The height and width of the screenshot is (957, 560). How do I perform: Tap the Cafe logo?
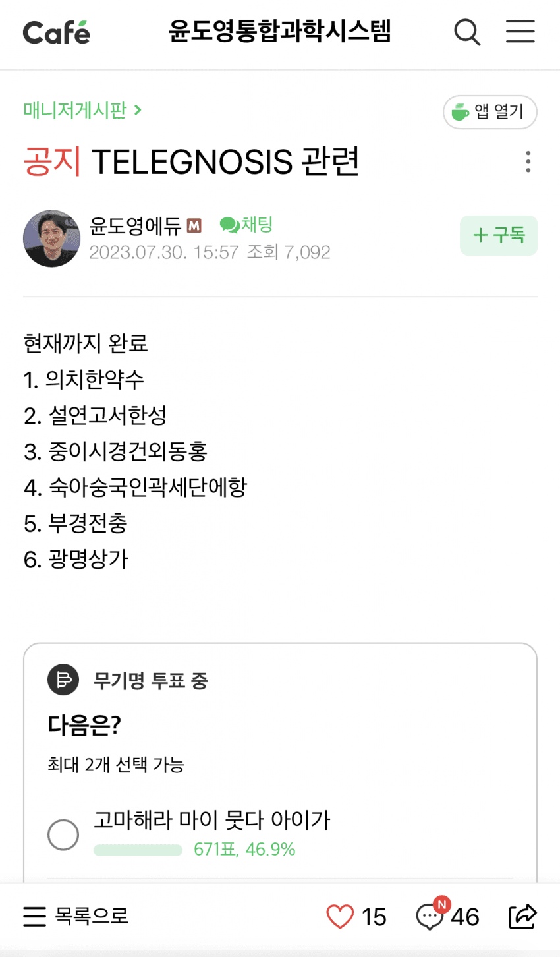56,32
